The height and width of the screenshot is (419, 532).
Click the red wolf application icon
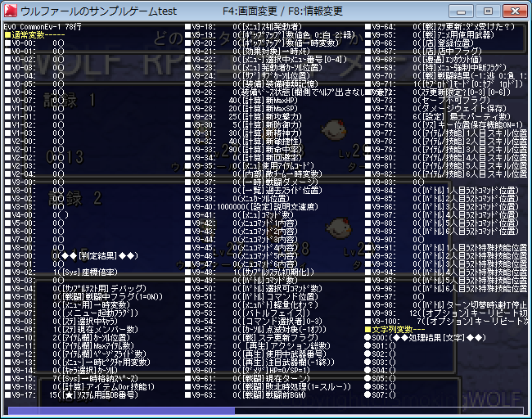[11, 11]
